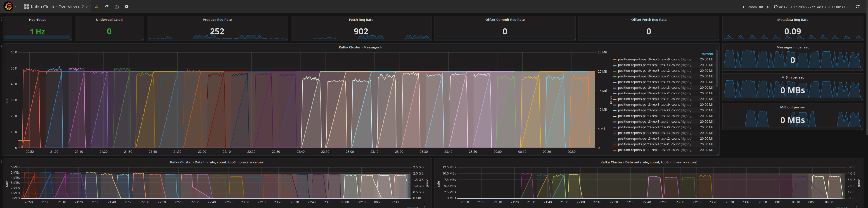The image size is (868, 208).
Task: Click resize handle of MiB in per sec panel
Action: point(862,99)
